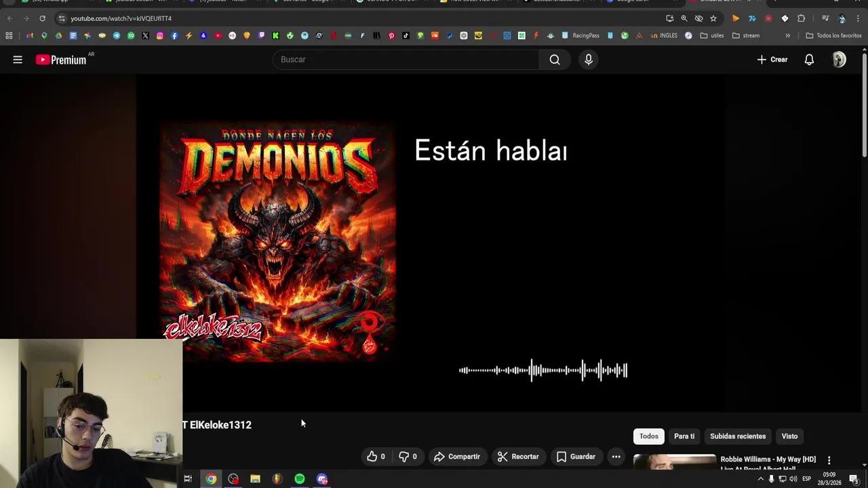Screen dimensions: 868x488
Task: Open the RacingPass bookmark
Action: point(580,35)
